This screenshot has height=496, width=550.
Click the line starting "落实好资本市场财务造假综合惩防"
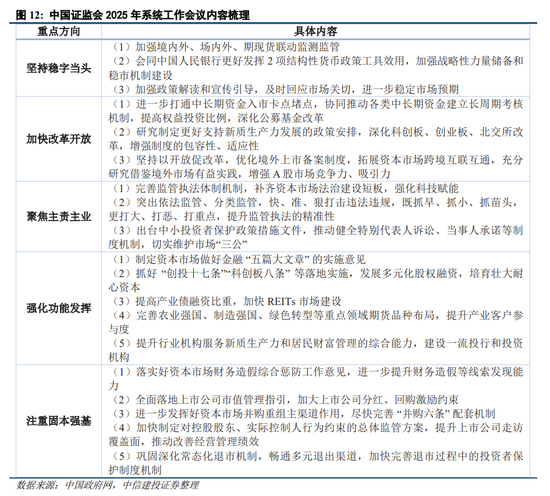coord(316,372)
